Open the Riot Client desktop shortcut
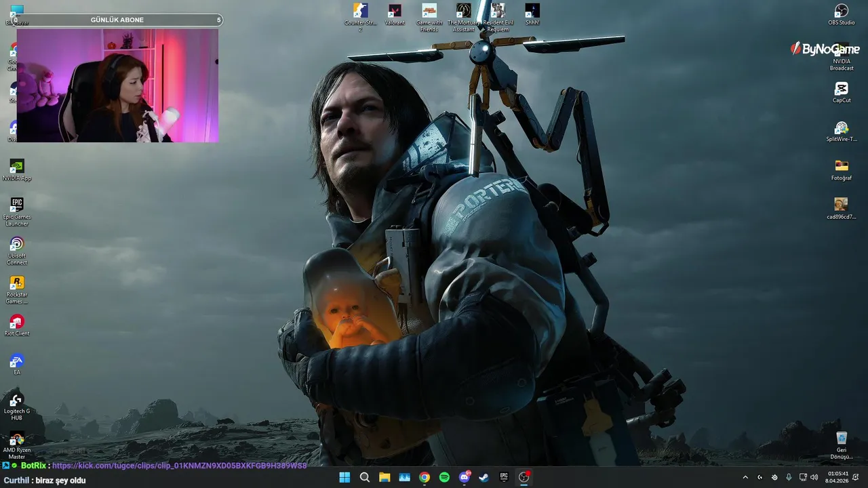The width and height of the screenshot is (868, 488). click(x=17, y=325)
